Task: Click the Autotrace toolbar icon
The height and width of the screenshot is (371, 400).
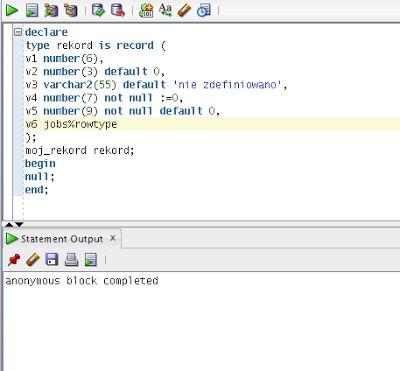Action: coord(71,10)
